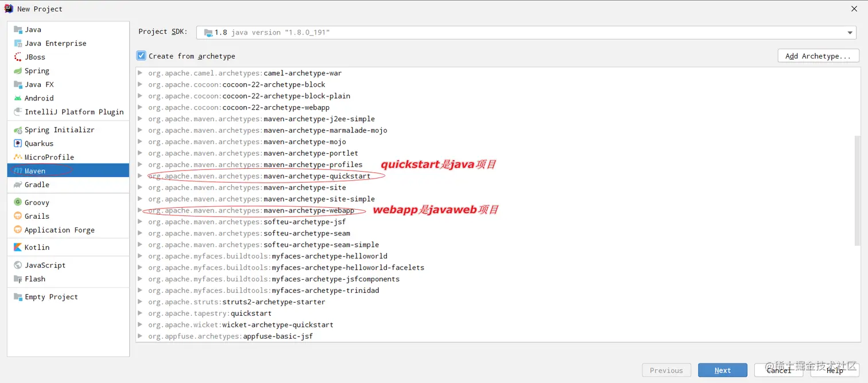The height and width of the screenshot is (383, 868).
Task: Expand struts2-archetype-starter node
Action: click(140, 301)
